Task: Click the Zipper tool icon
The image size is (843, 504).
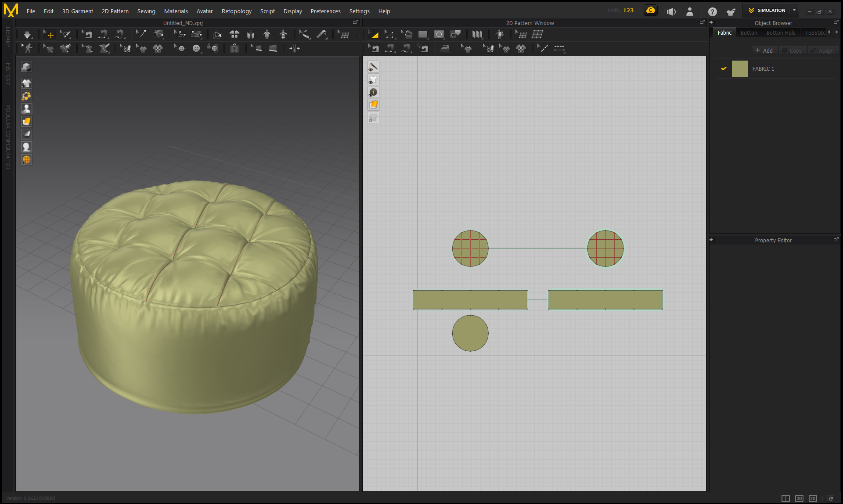Action: 234,48
